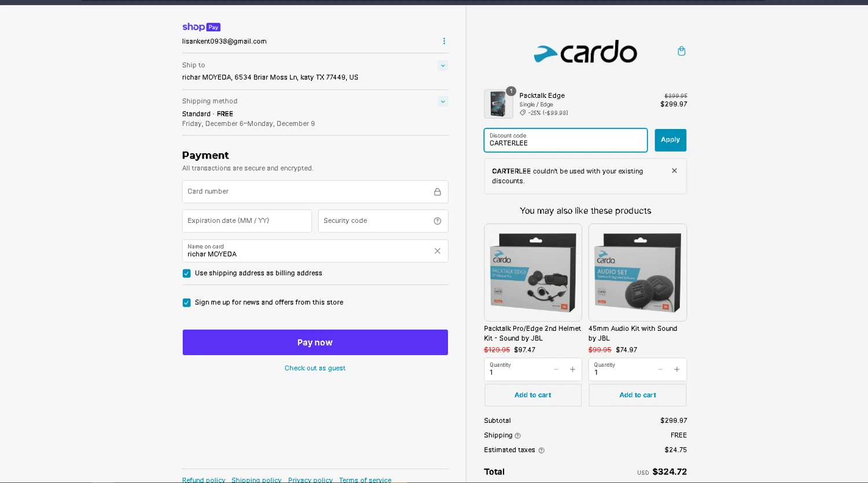Dismiss the CARTERLEE discount error message
Screen dimensions: 868x483
[674, 171]
